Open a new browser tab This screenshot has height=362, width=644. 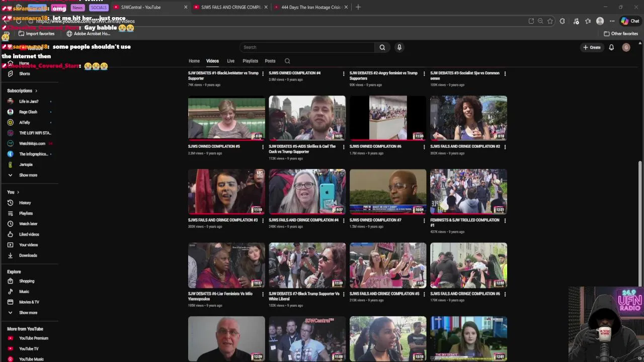[x=358, y=7]
